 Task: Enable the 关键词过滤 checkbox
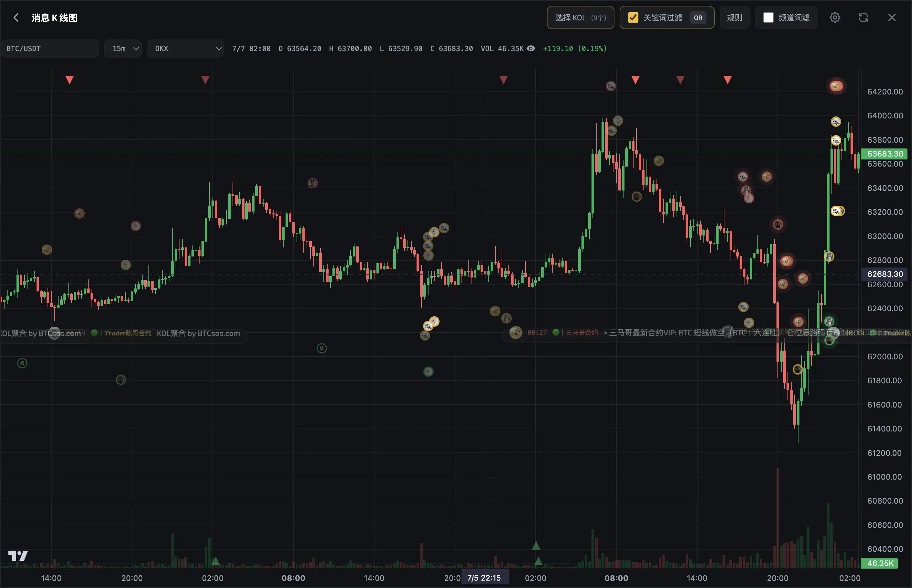point(633,17)
